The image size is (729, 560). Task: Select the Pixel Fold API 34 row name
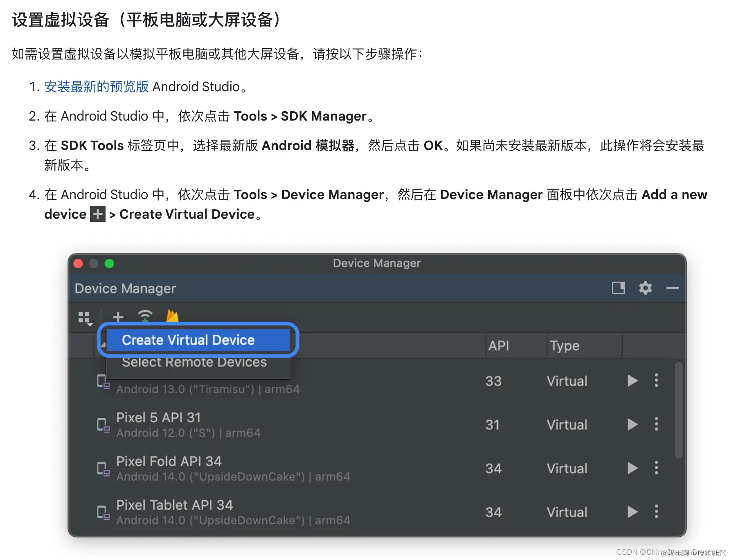(169, 461)
